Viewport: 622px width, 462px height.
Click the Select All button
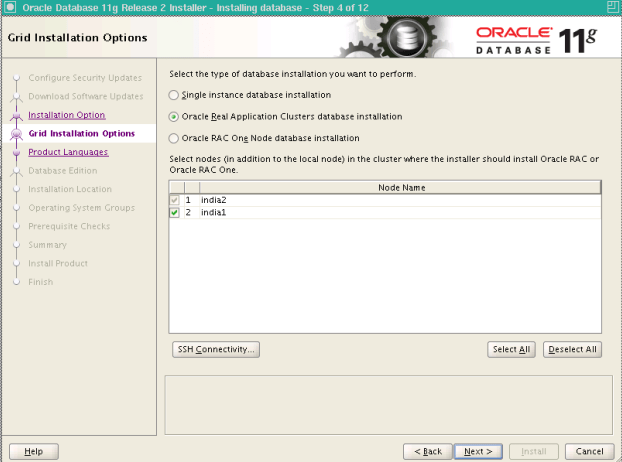coord(511,349)
